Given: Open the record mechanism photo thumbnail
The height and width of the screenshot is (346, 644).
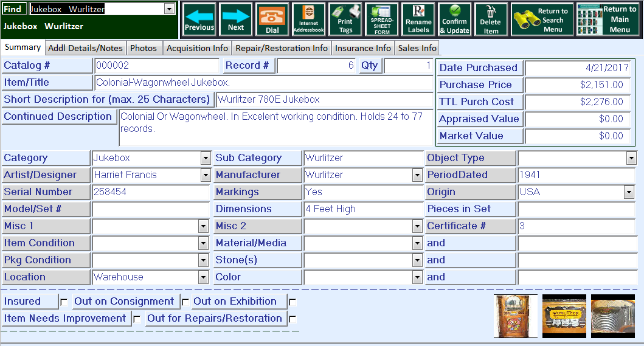Looking at the screenshot, I should [x=613, y=316].
